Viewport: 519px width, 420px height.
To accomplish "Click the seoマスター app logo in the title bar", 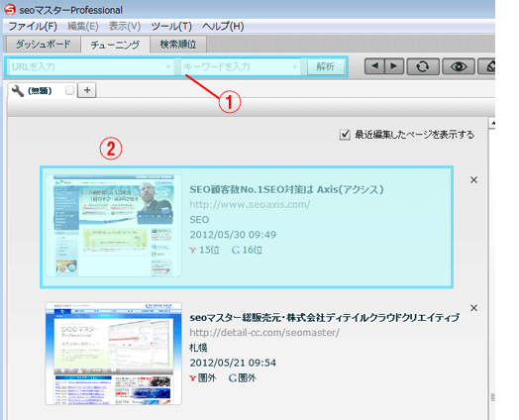I will coord(10,10).
